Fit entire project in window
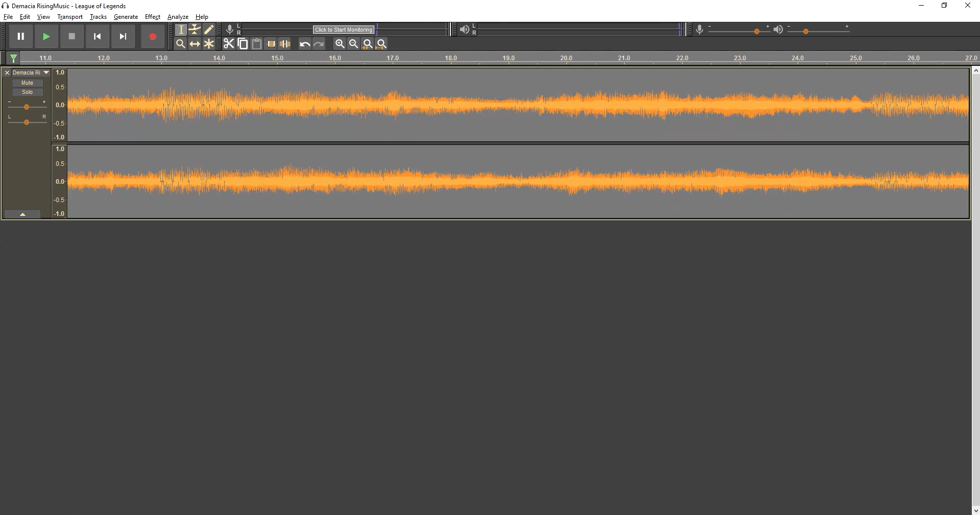This screenshot has width=980, height=515. (x=381, y=44)
